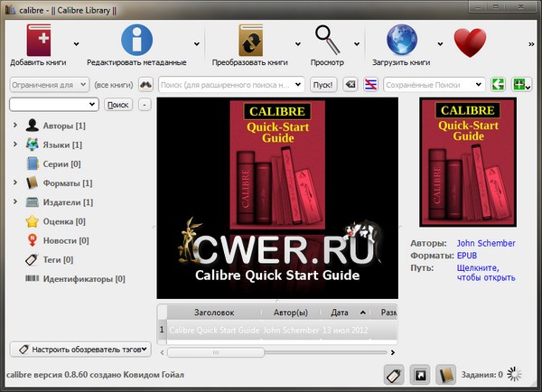Expand the Авторы [1] tree node

click(14, 125)
